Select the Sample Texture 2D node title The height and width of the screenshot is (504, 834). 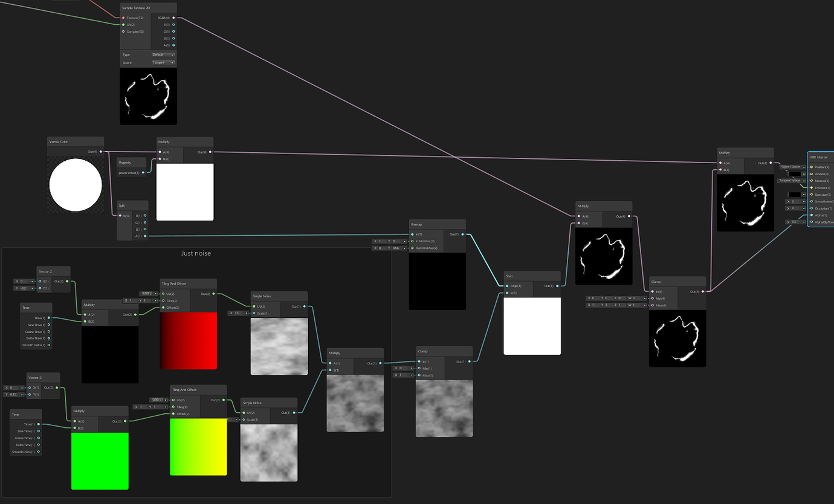[x=135, y=7]
